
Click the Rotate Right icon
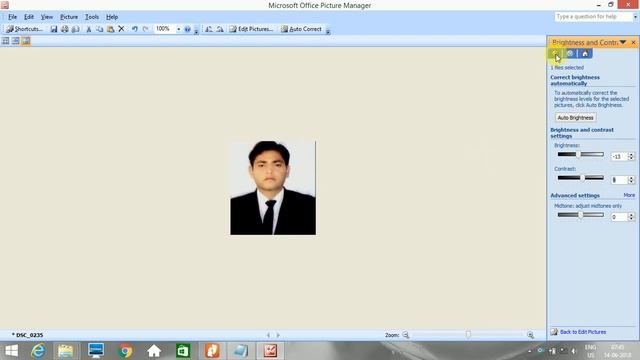click(220, 29)
